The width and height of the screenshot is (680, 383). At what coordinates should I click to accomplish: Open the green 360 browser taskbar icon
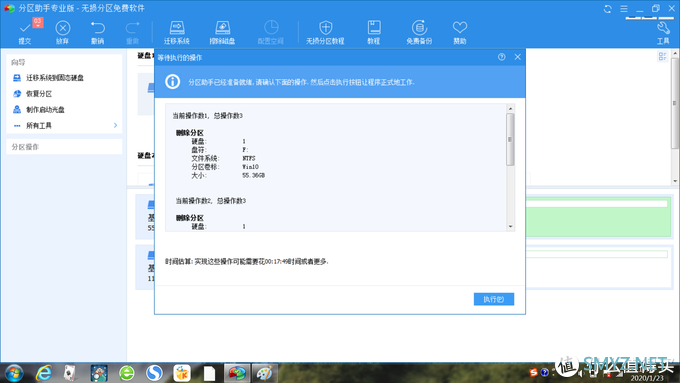tap(127, 373)
